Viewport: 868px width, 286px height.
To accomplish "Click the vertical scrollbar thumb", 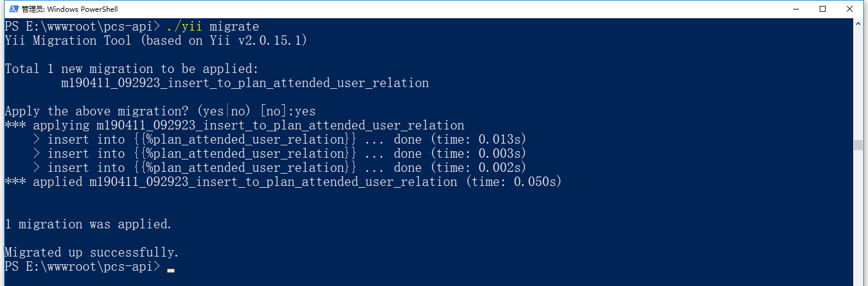I will point(858,145).
